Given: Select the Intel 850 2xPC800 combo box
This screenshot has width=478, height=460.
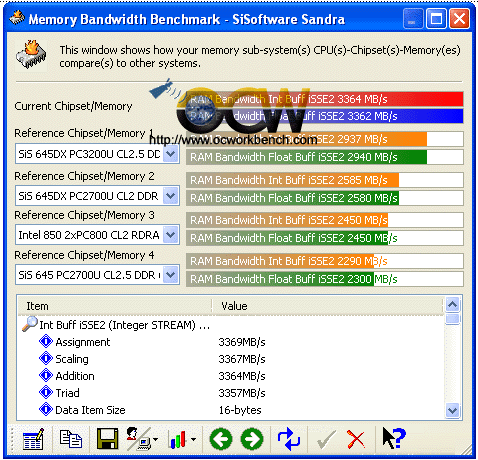Looking at the screenshot, I should pos(97,235).
